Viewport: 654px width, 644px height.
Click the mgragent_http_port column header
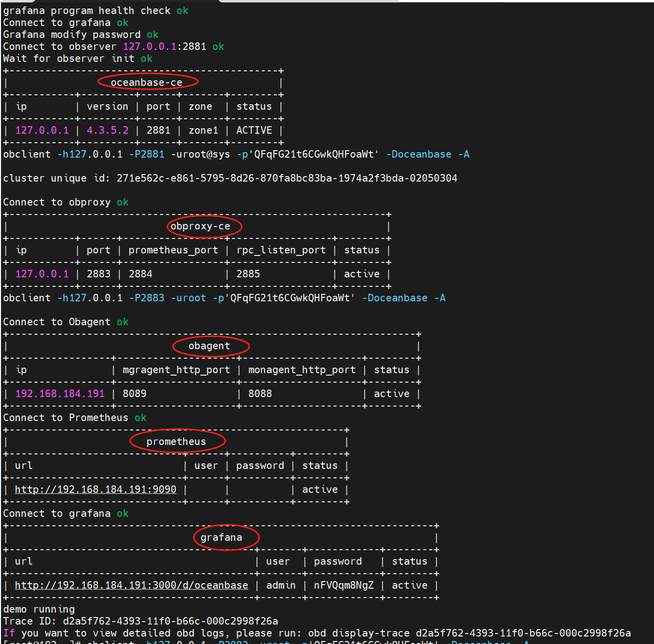click(x=176, y=370)
